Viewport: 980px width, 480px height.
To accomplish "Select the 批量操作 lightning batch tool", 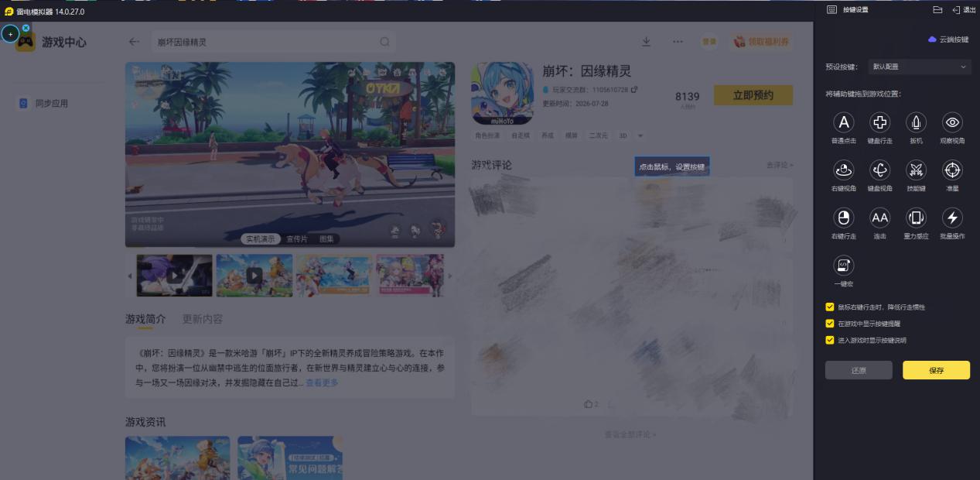I will pos(952,218).
